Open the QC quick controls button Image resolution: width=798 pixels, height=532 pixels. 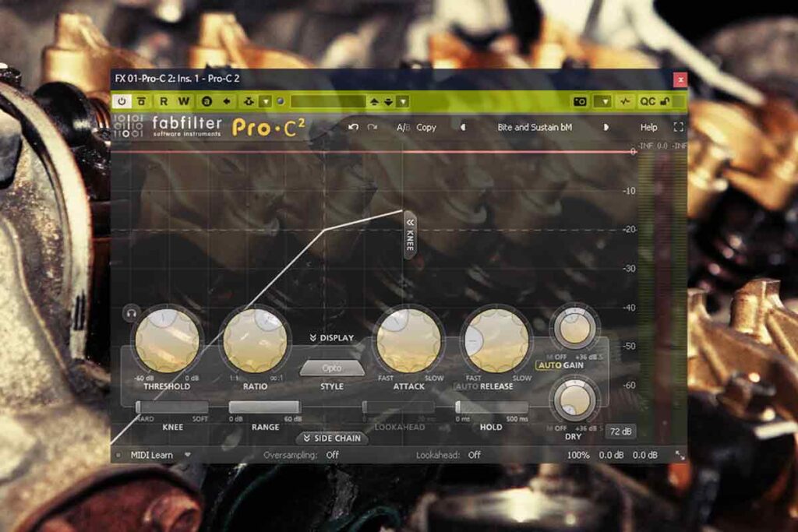647,102
